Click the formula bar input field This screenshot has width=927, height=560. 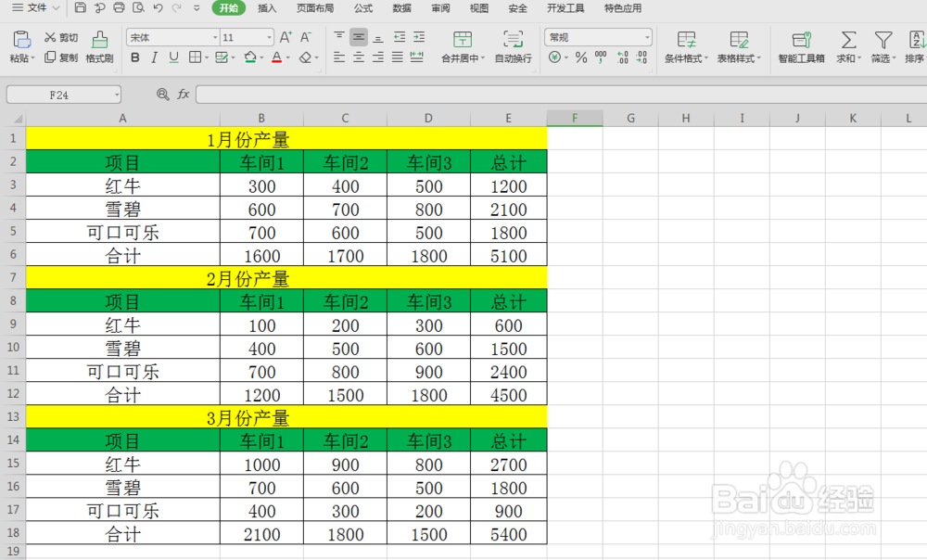tap(561, 95)
